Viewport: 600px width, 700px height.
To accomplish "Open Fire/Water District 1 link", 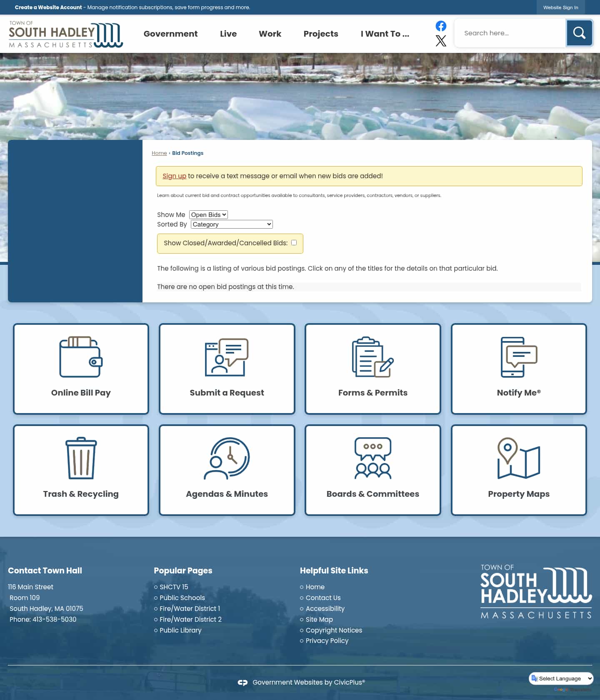I will click(190, 608).
